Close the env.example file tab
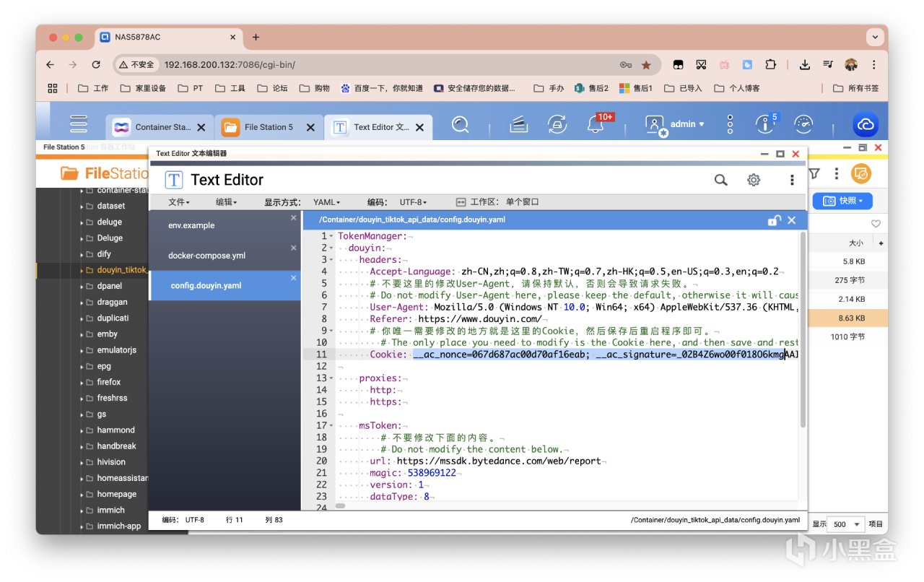The height and width of the screenshot is (582, 924). click(293, 218)
